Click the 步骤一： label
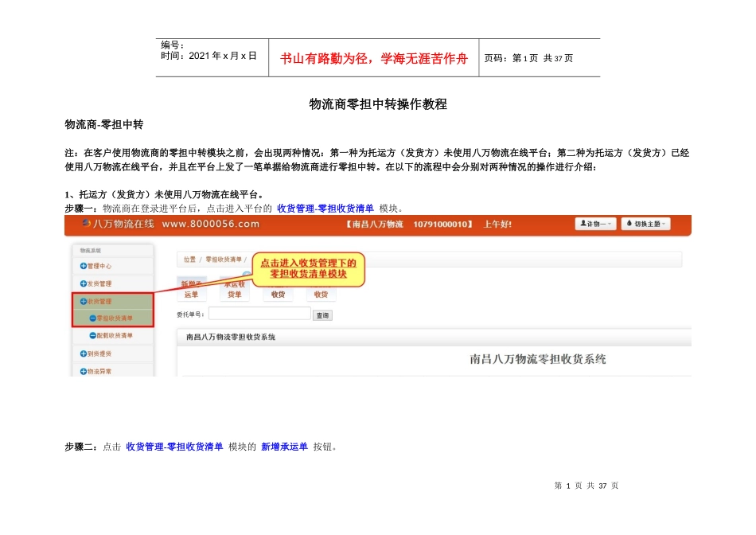 coord(81,209)
